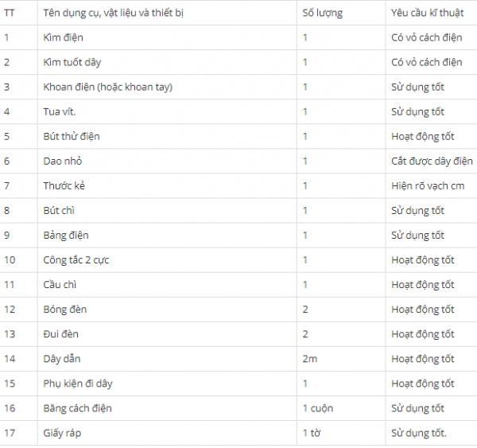Click the '2m' quantity cell
477x448 pixels.
point(310,359)
